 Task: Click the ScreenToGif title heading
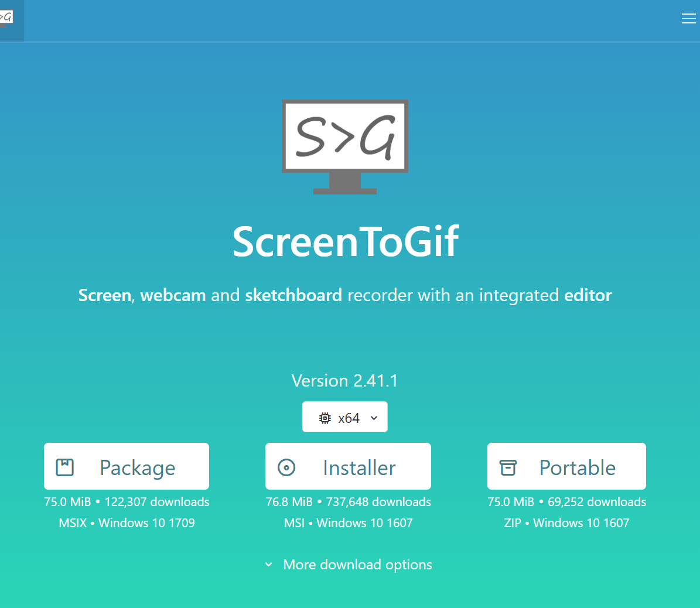(x=346, y=241)
